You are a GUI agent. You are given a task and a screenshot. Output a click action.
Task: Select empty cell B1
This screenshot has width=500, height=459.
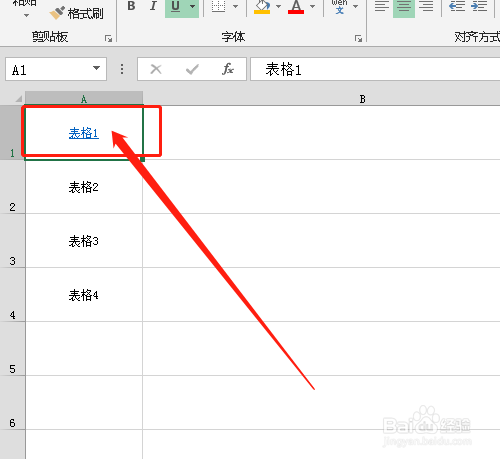322,133
